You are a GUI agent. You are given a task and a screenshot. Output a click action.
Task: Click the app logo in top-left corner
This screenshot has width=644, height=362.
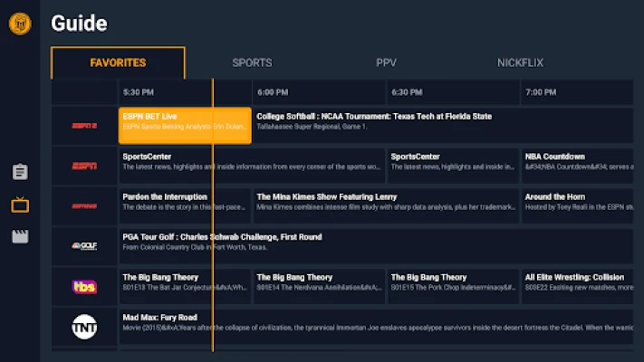tap(19, 23)
